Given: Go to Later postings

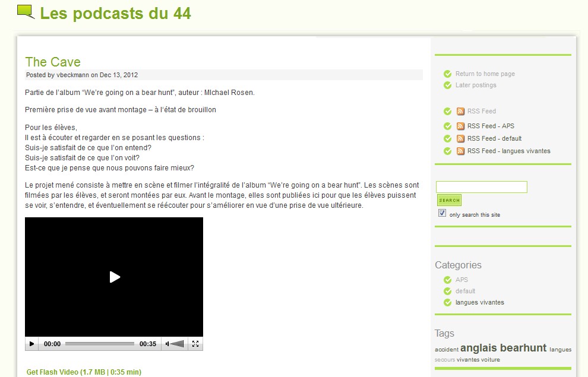Looking at the screenshot, I should (x=476, y=85).
